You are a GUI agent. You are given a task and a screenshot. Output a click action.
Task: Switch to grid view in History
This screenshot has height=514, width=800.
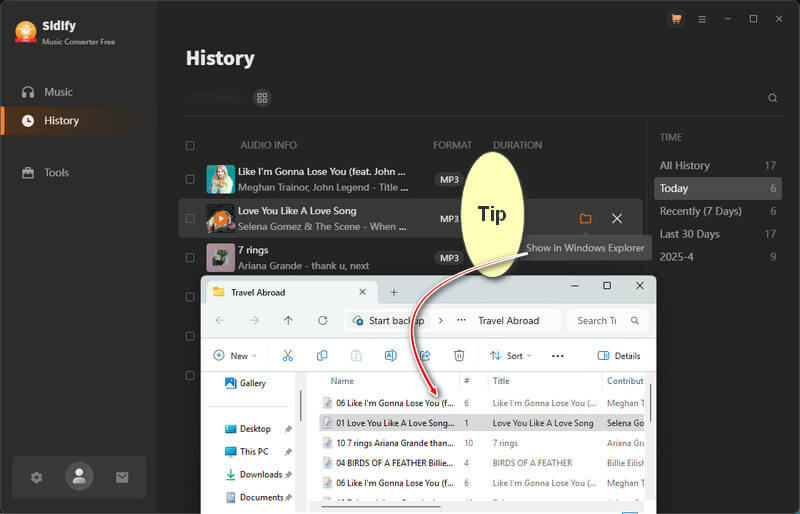[262, 98]
